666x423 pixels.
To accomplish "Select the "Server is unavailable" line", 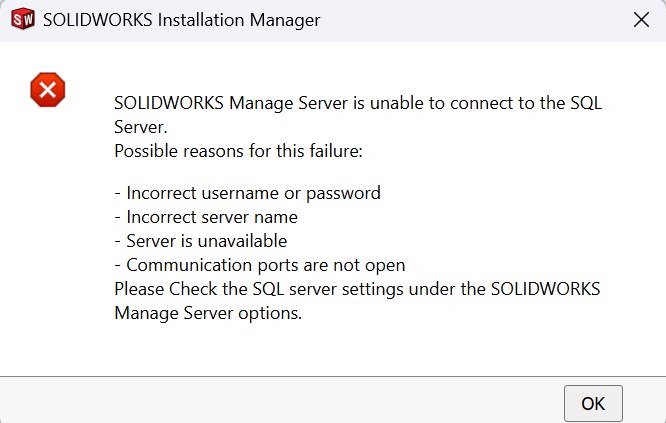I will point(200,241).
